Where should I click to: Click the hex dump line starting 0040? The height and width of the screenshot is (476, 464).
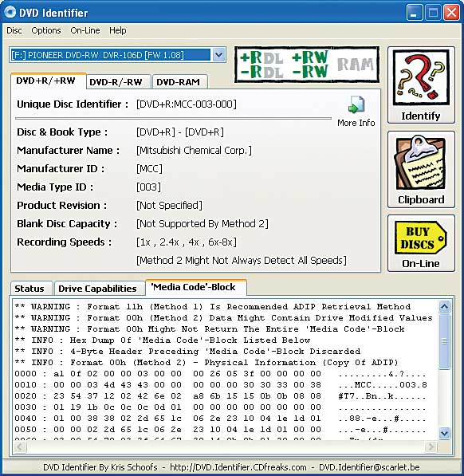tap(221, 419)
